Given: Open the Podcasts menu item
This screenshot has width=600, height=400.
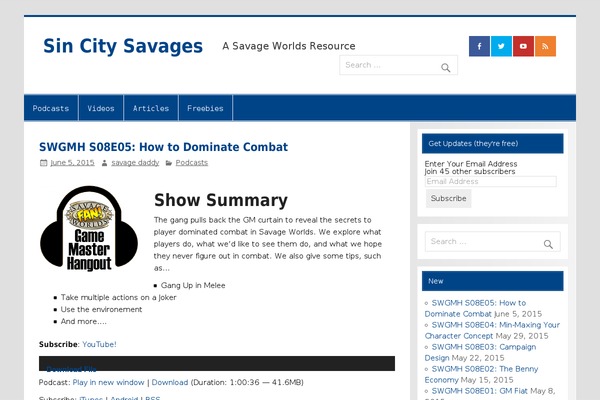Looking at the screenshot, I should click(51, 108).
